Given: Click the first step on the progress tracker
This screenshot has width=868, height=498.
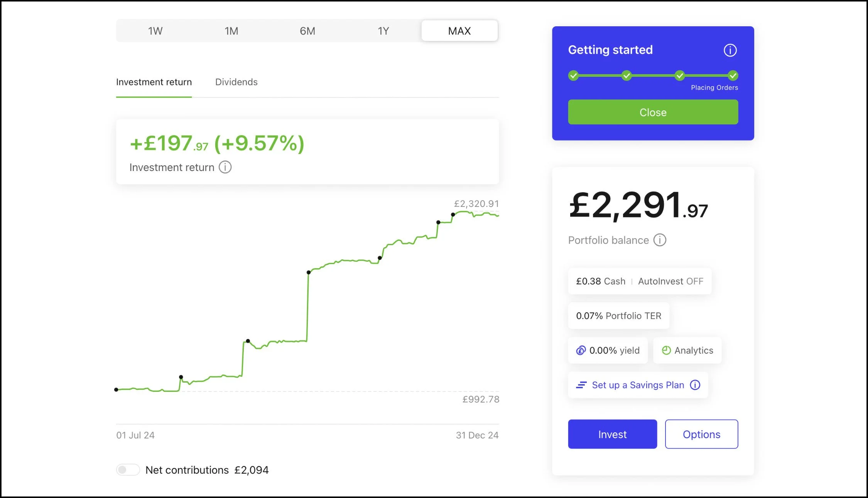Looking at the screenshot, I should pyautogui.click(x=574, y=76).
